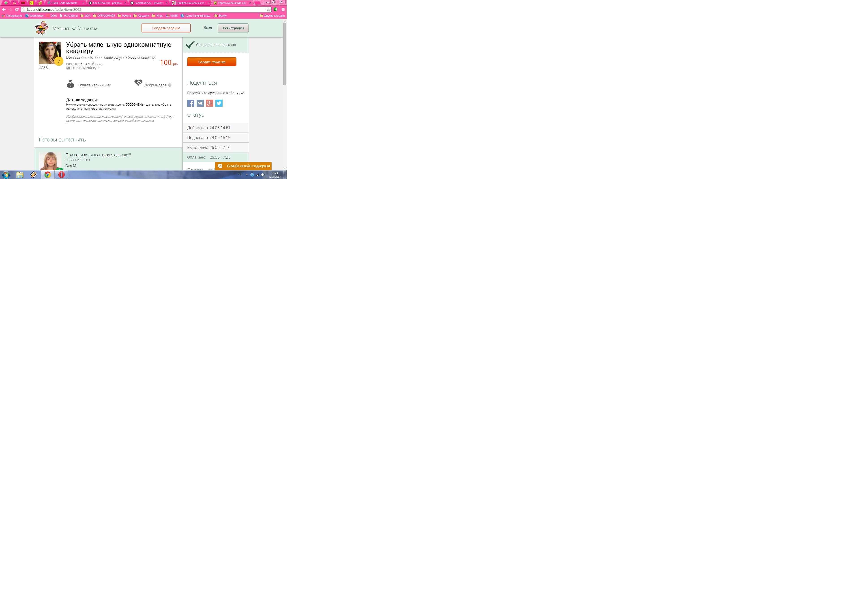This screenshot has width=858, height=616.
Task: Share the task on Google Plus
Action: [210, 103]
